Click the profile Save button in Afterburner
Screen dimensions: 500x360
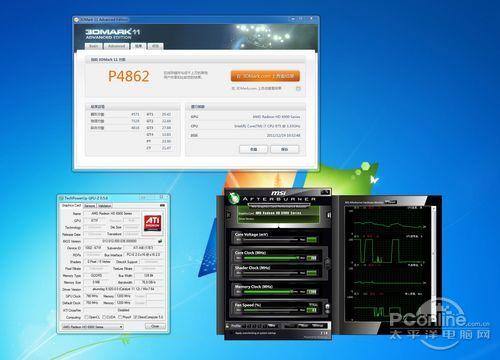(272, 326)
